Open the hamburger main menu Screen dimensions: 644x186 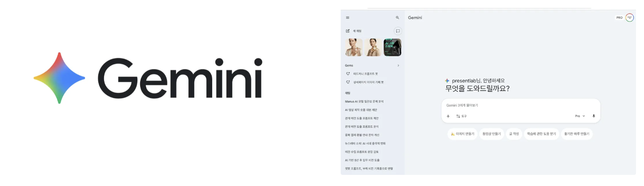[x=347, y=18]
